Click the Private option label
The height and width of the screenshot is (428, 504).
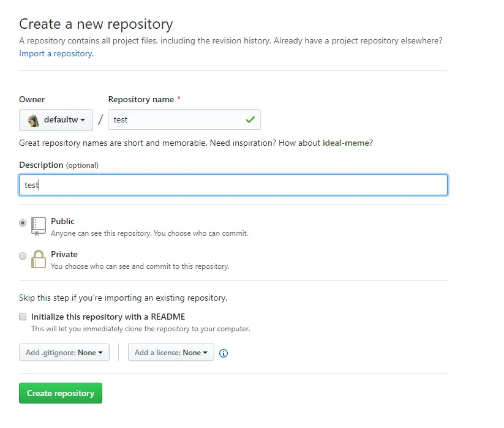[x=64, y=254]
